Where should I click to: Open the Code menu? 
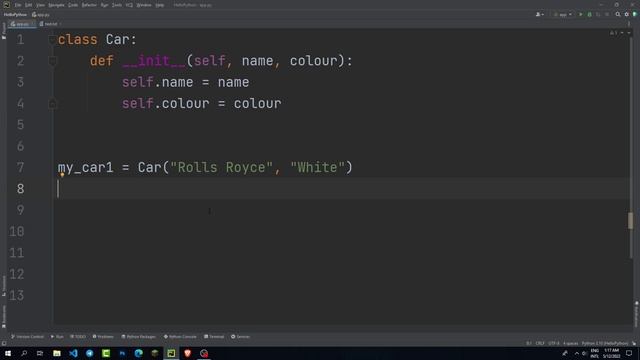click(x=73, y=5)
